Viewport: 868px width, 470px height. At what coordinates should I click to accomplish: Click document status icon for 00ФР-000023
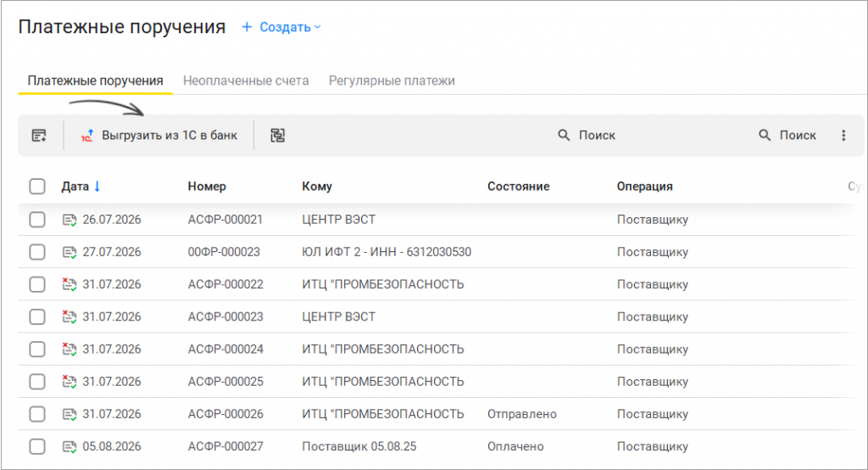coord(70,252)
